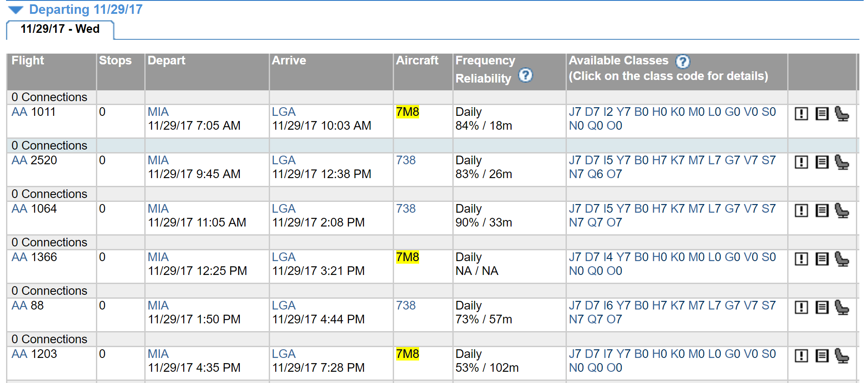Open the AA 1011 flight link
The image size is (868, 383).
click(33, 112)
